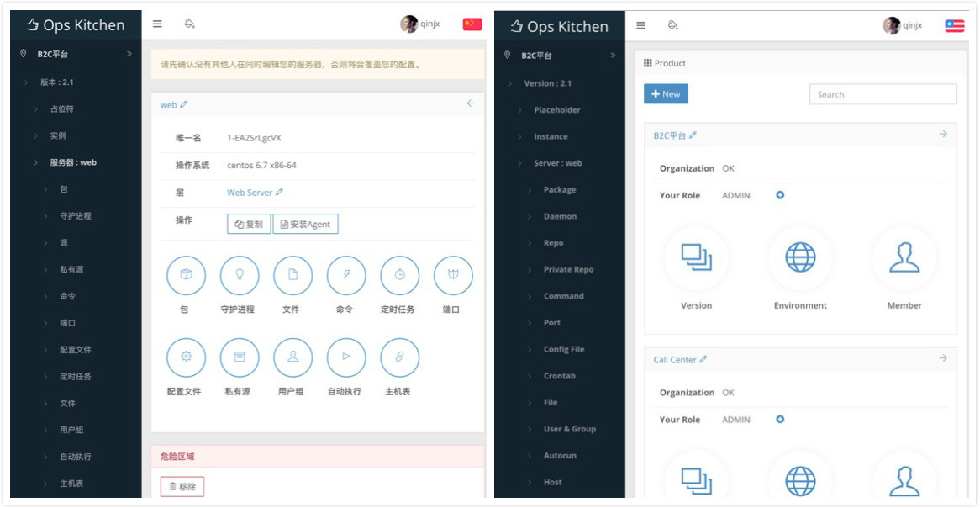This screenshot has width=980, height=508.
Task: Click the arrow at right of Call Center card
Action: [943, 357]
